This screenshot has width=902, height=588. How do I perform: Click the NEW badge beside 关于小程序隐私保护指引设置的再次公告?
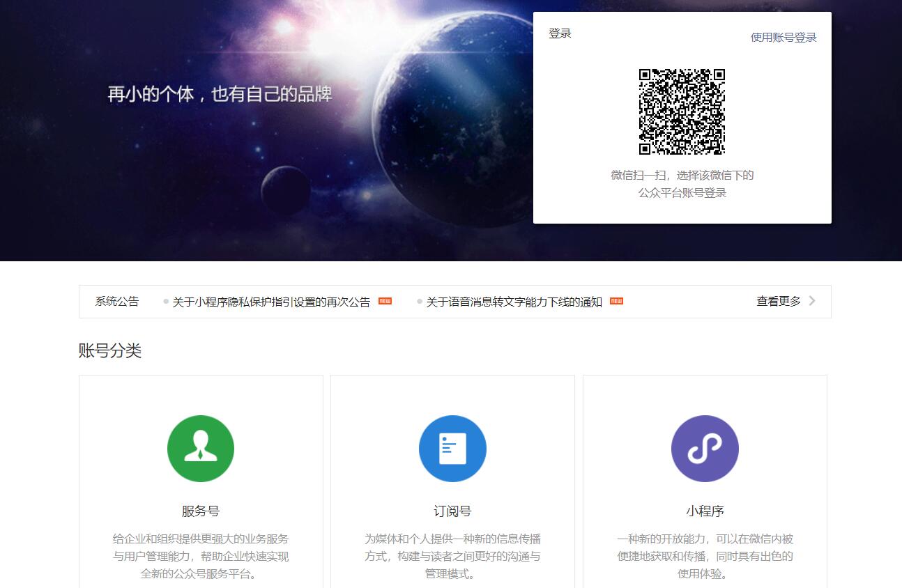click(385, 301)
